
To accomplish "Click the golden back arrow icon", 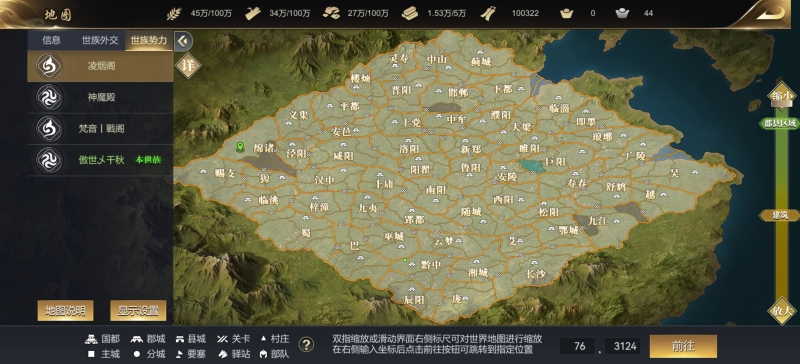I will tap(769, 12).
